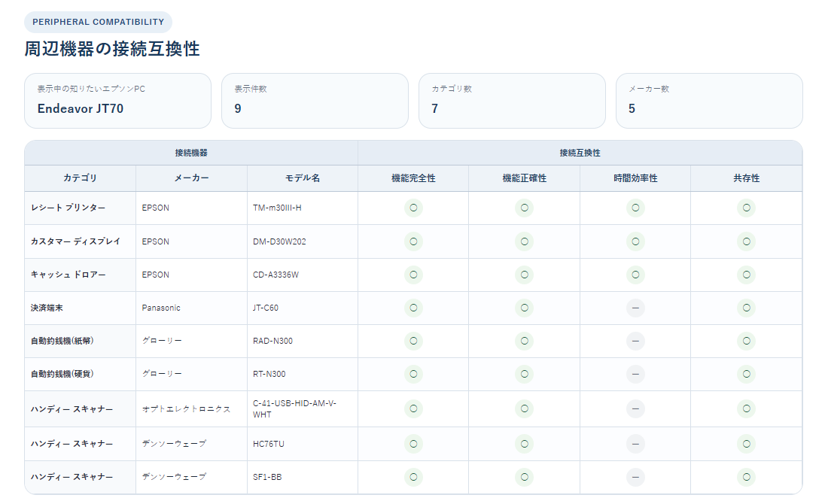Click the 機能完全性 circle icon for HC76TU
Viewport: 825px width, 504px height.
point(413,444)
